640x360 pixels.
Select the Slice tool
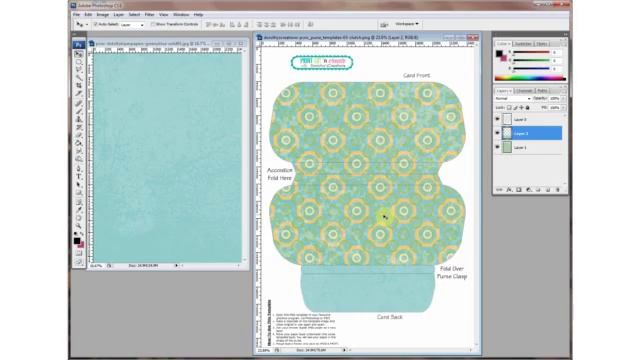tap(79, 94)
